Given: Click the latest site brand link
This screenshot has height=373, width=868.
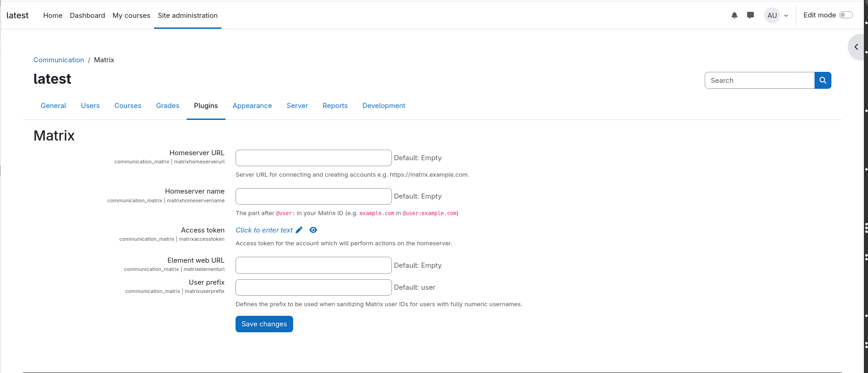Looking at the screenshot, I should (17, 15).
